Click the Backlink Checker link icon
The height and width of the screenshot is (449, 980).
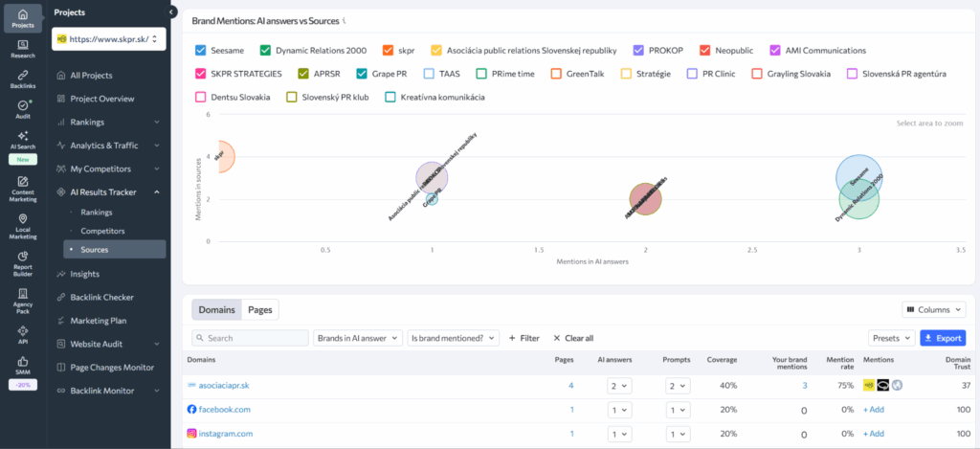tap(60, 298)
